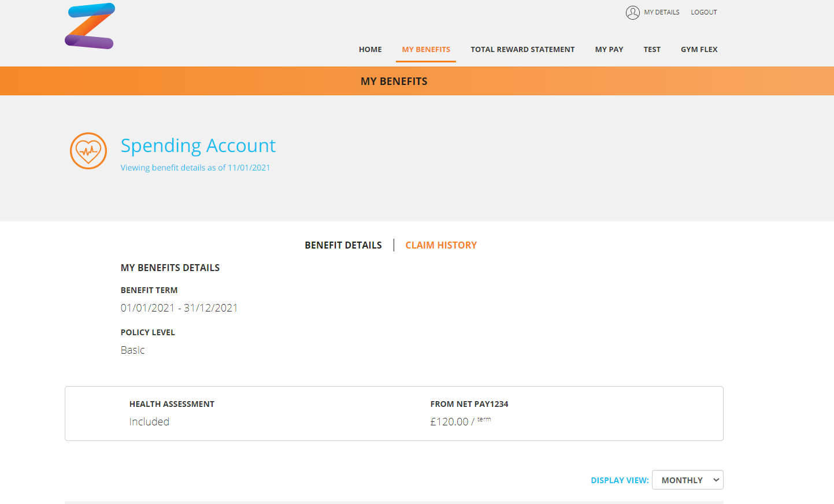Open the TEST menu item
This screenshot has width=834, height=504.
coord(652,49)
